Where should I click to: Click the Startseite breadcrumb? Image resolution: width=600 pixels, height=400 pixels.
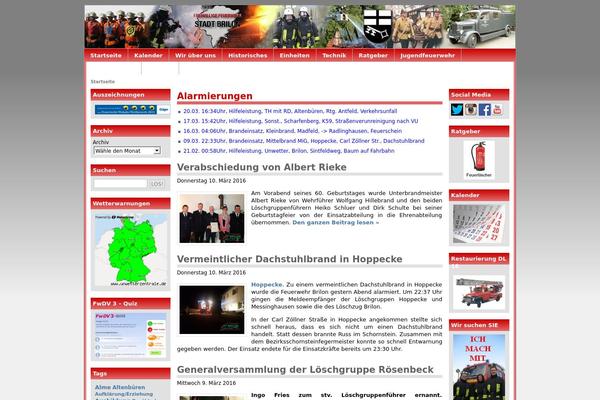click(x=103, y=82)
